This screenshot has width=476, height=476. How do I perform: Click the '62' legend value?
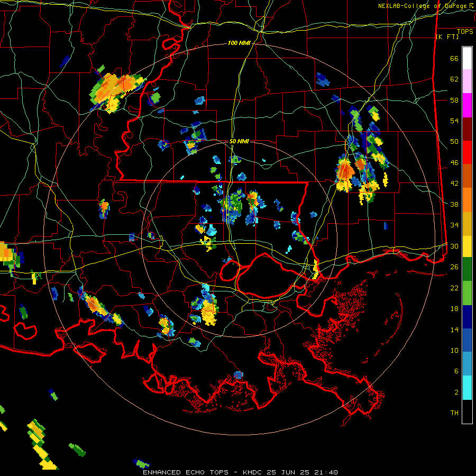click(454, 79)
